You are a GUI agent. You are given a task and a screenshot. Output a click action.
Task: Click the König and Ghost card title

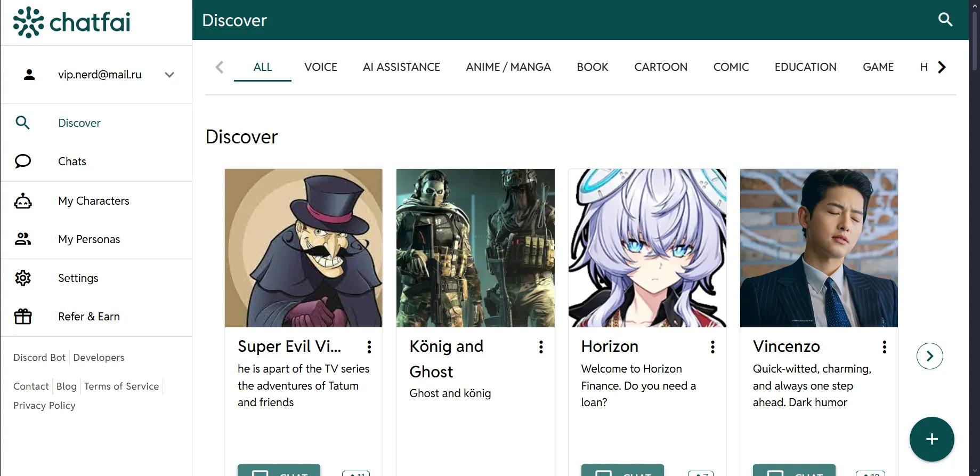pyautogui.click(x=447, y=359)
